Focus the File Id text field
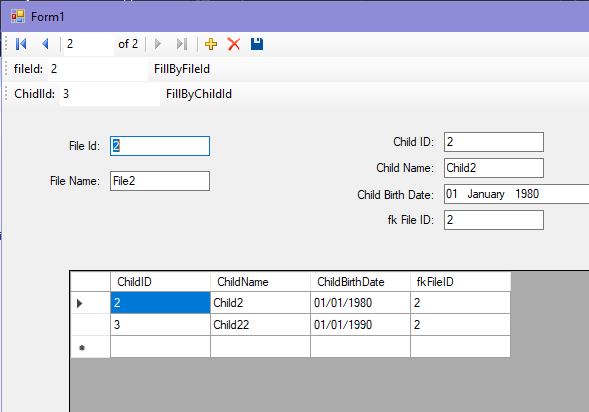 [x=160, y=146]
